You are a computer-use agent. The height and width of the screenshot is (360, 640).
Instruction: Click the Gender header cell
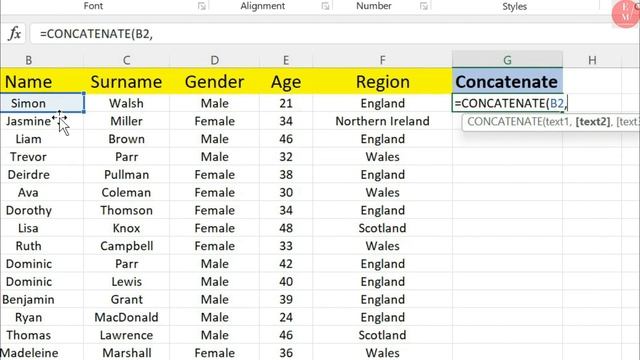(215, 82)
